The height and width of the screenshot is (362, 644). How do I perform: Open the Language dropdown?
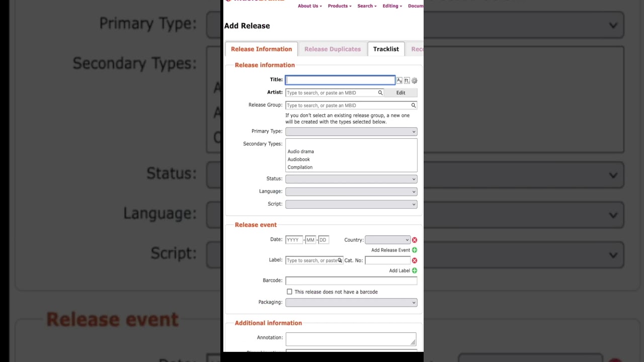click(351, 192)
